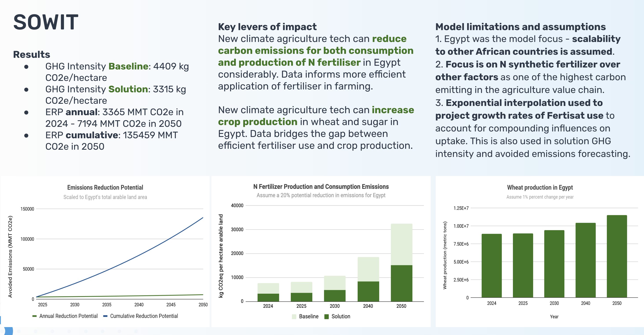This screenshot has width=644, height=335.
Task: Click the green word Solution in Results
Action: 128,89
